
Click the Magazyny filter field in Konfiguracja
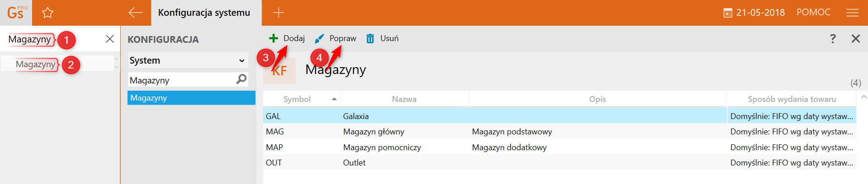[181, 80]
